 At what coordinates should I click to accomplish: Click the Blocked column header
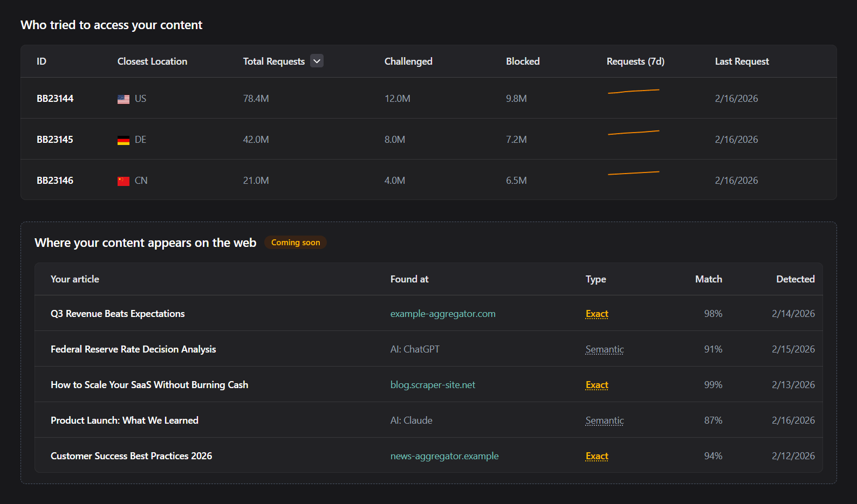[522, 61]
